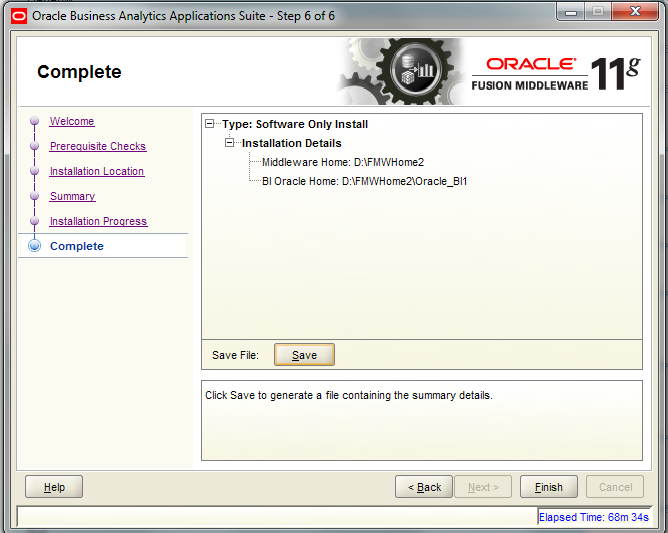Collapse the Installation Details node
668x533 pixels.
pos(229,143)
